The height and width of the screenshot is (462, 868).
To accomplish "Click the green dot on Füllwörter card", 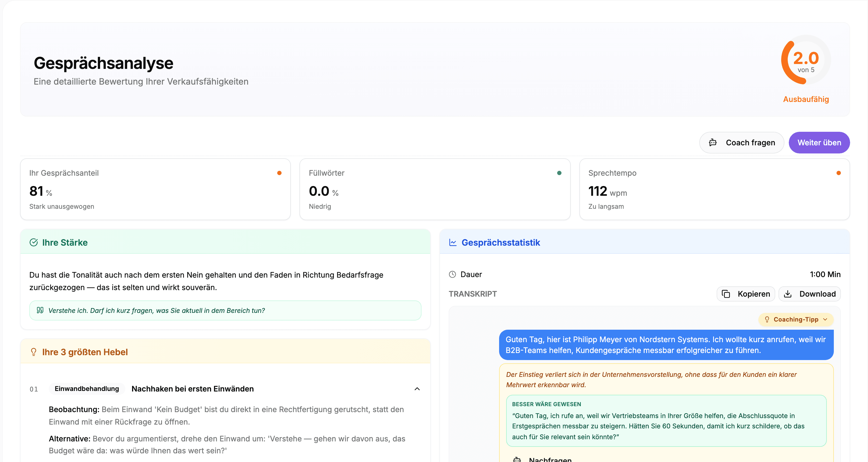I will (559, 173).
